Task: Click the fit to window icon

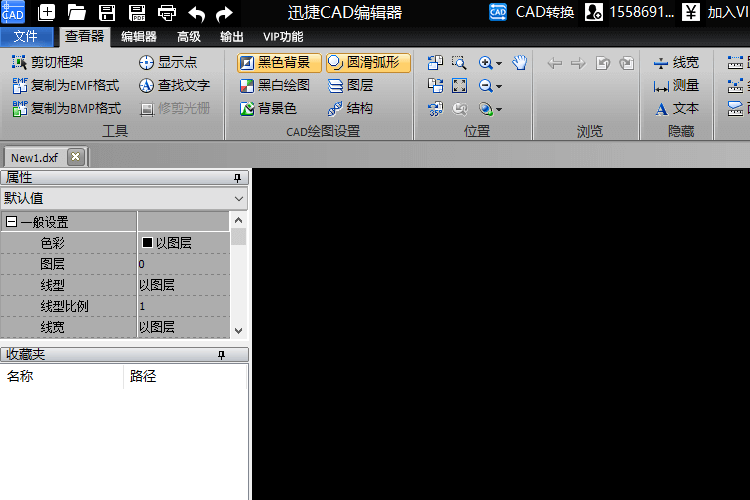Action: tap(459, 86)
